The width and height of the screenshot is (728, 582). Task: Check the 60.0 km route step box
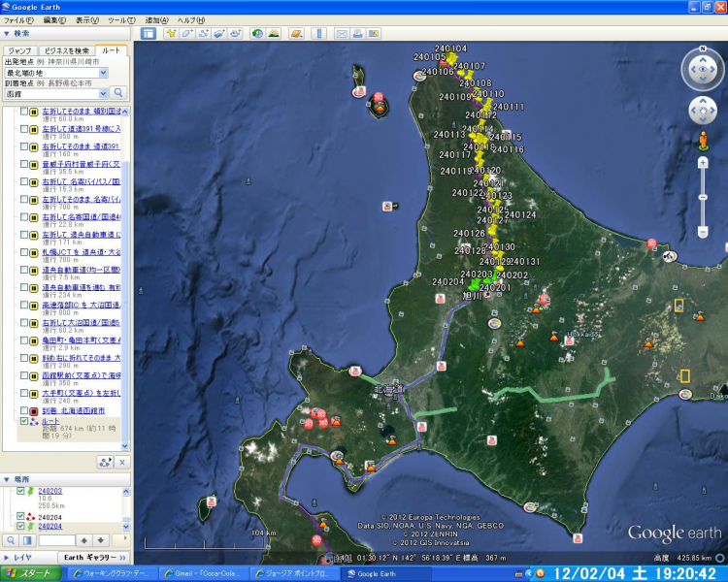[24, 112]
